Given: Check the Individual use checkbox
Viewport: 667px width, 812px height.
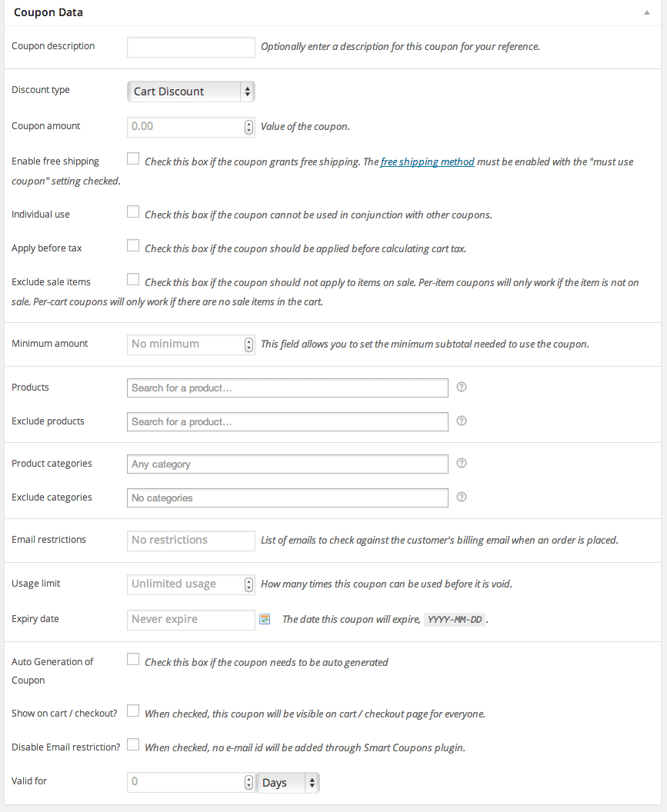Looking at the screenshot, I should 133,211.
